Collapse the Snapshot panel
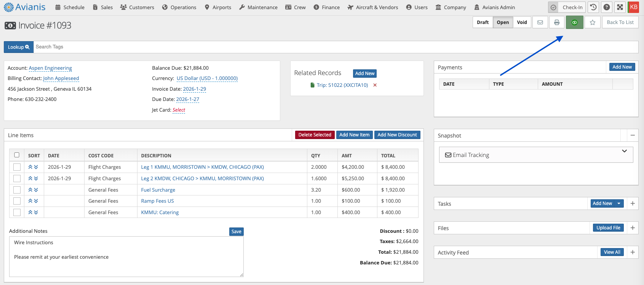 pos(632,135)
